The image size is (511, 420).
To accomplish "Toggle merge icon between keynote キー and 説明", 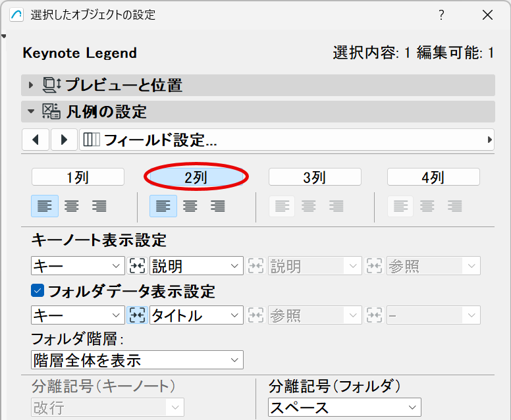I will click(x=137, y=266).
